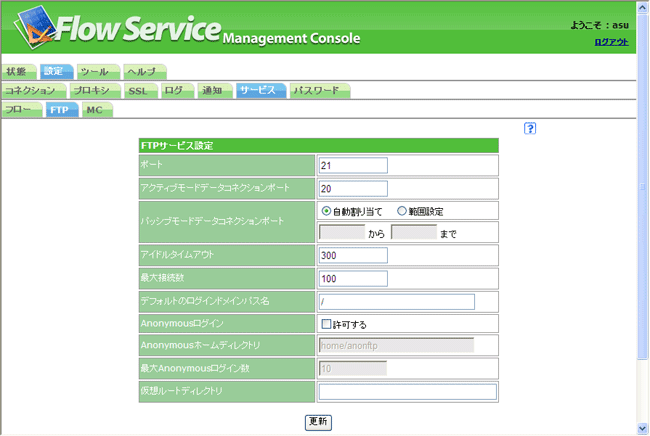650x436 pixels.
Task: Click the ログアウト link
Action: tap(611, 42)
